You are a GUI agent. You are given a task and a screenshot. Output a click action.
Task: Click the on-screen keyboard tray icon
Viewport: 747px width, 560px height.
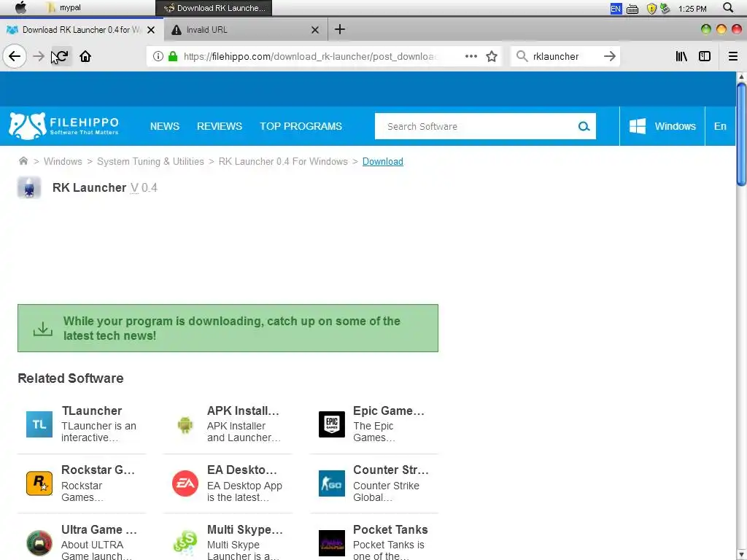click(632, 9)
